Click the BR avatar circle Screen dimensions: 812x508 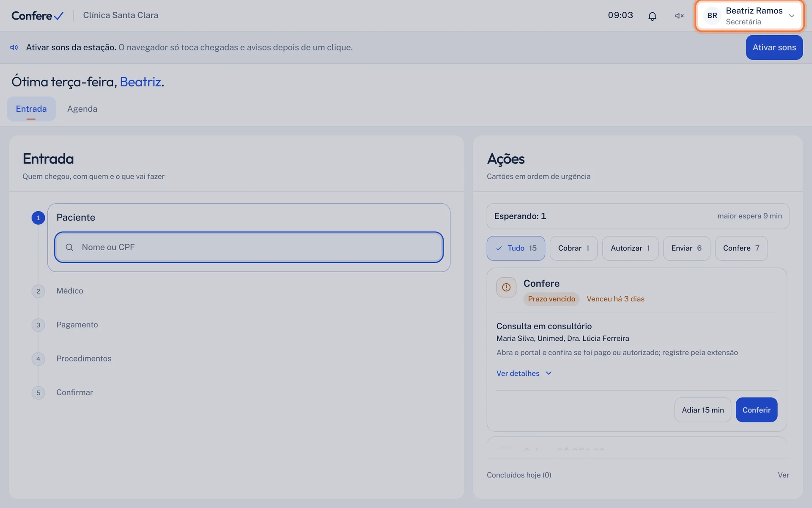pyautogui.click(x=712, y=16)
